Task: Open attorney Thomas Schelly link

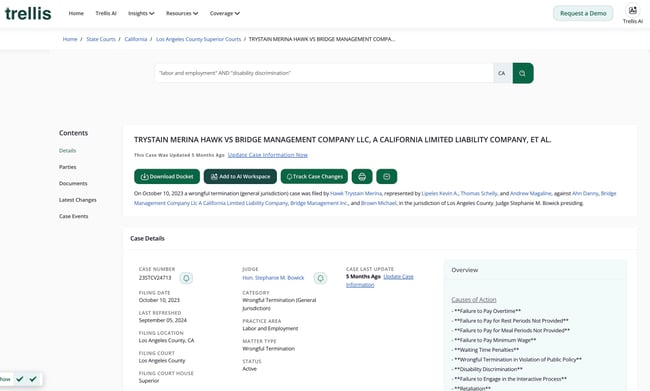Action: point(478,193)
